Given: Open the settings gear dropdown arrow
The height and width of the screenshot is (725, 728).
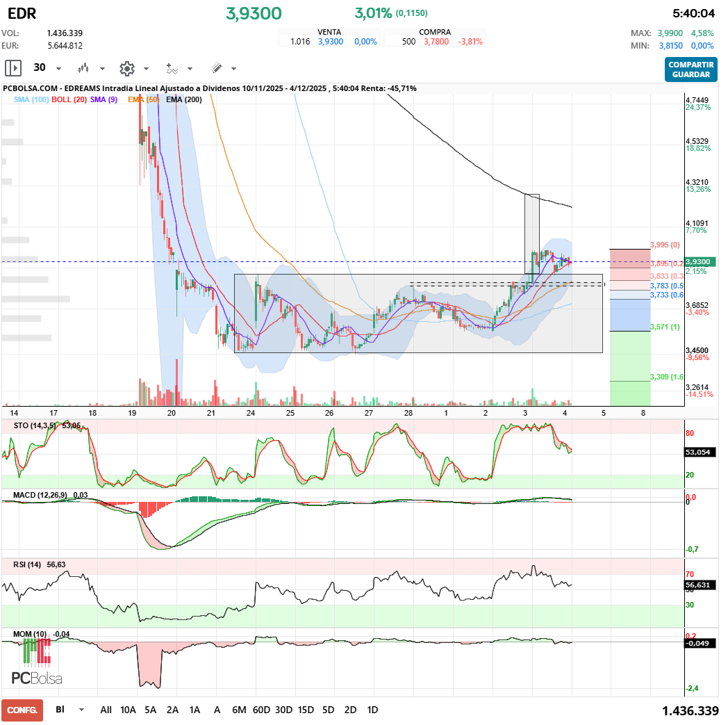Looking at the screenshot, I should (x=146, y=69).
